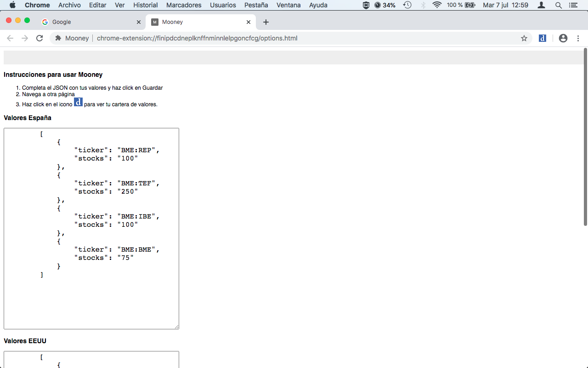588x368 pixels.
Task: Open the Chrome profile avatar
Action: pyautogui.click(x=563, y=38)
